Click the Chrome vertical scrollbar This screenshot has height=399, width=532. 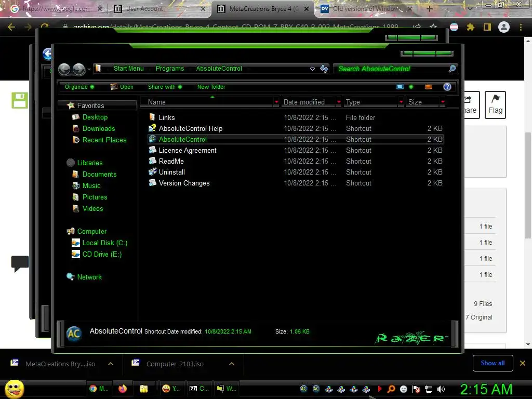(528, 185)
